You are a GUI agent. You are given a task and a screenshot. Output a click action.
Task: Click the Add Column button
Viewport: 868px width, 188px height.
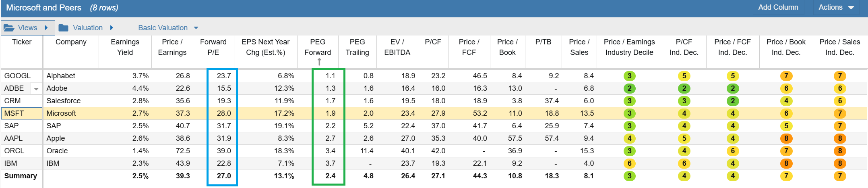[x=778, y=7]
